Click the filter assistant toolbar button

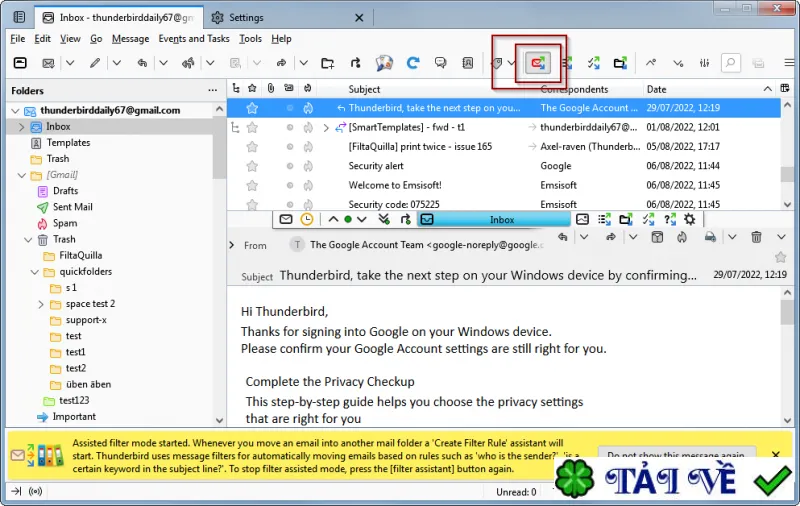click(x=538, y=63)
